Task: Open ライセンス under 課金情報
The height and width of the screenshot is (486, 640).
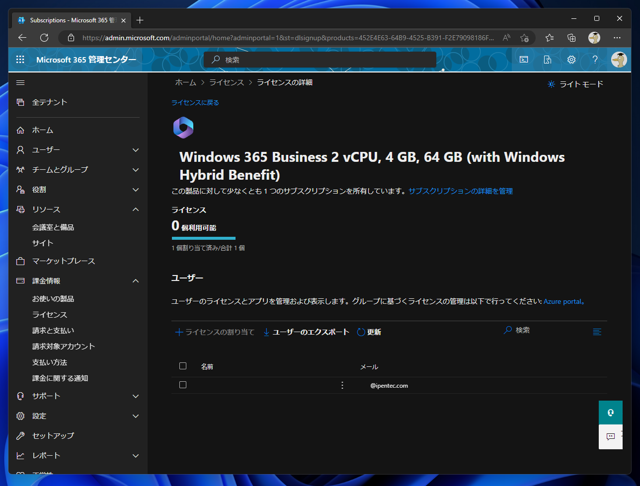Action: 49,315
